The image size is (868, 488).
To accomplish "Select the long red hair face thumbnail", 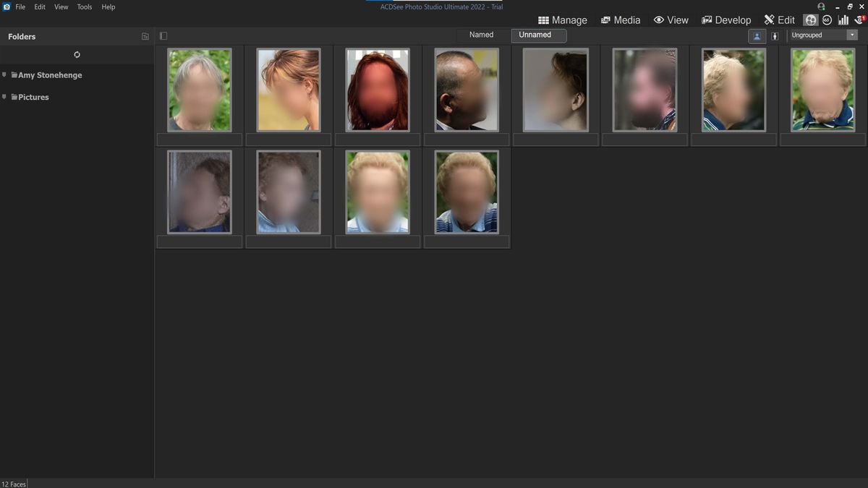I will [x=378, y=90].
